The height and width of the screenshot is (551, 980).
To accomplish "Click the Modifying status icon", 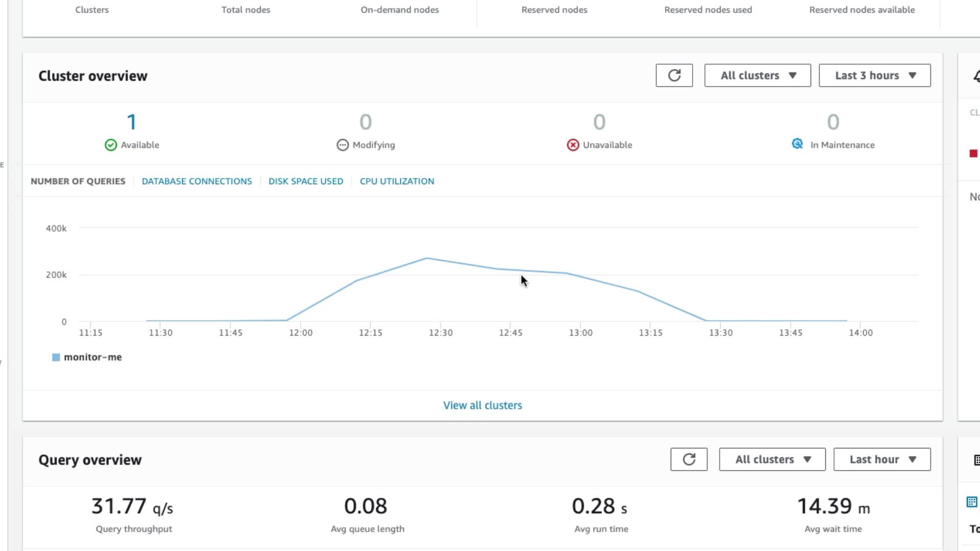I will [342, 145].
